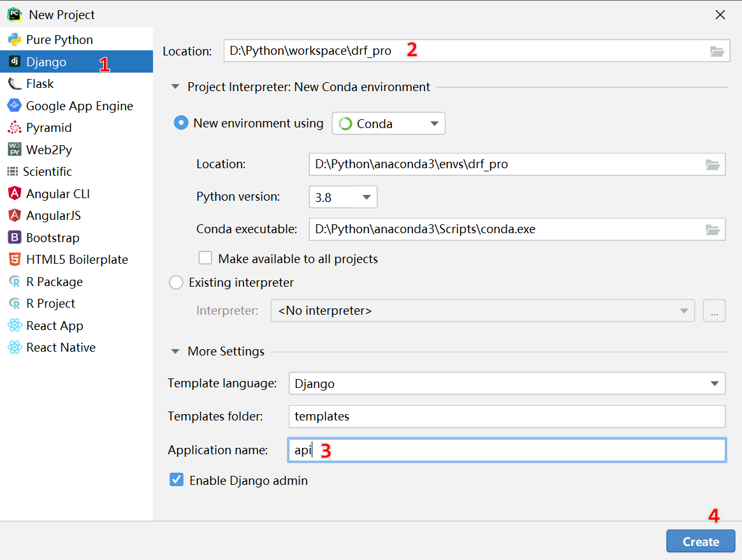Click the R Project icon
Viewport: 742px width, 560px height.
pos(15,303)
